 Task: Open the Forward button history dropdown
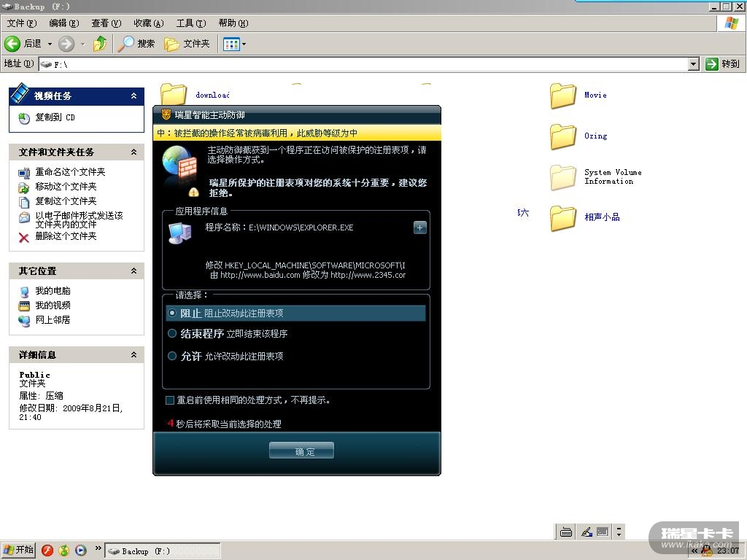coord(83,44)
